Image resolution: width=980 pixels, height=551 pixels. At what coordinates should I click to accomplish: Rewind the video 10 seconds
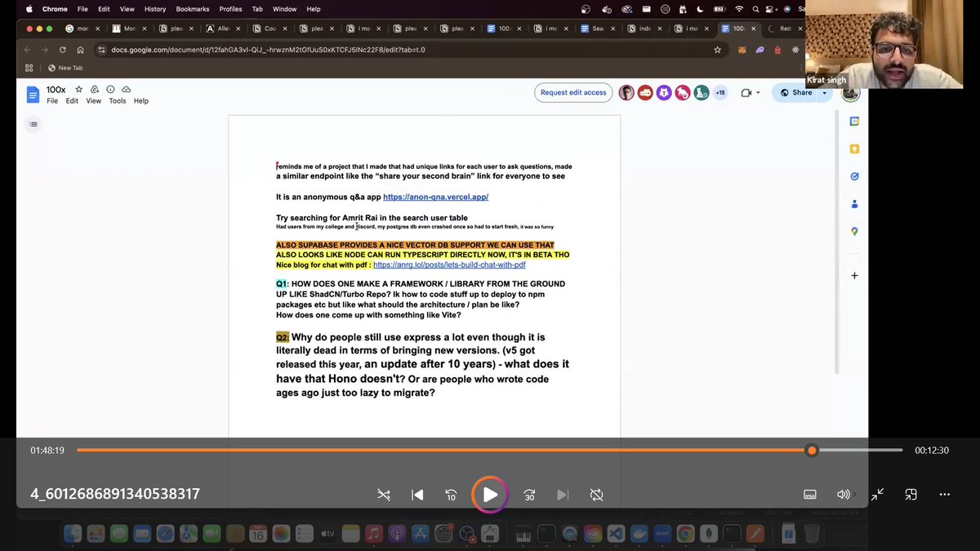tap(451, 495)
